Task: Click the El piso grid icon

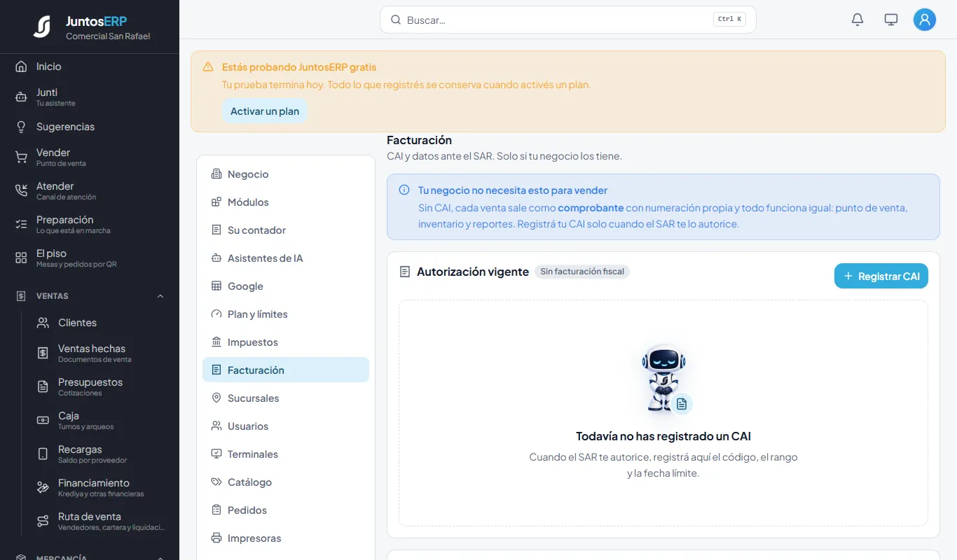Action: pos(21,258)
